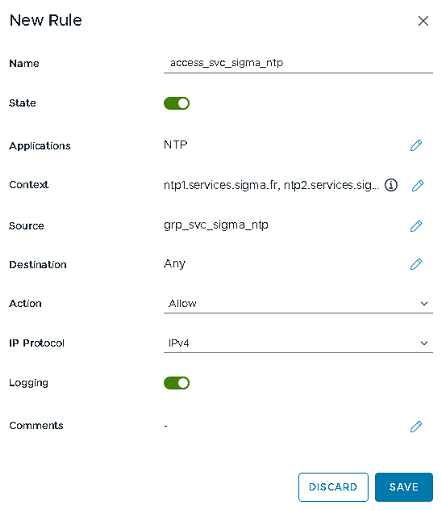442x511 pixels.
Task: Open the IP Protocol dropdown showing IPv4
Action: pyautogui.click(x=298, y=343)
